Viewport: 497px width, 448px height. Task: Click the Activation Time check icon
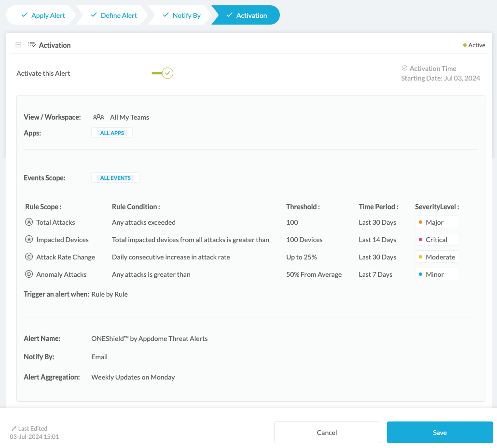tap(404, 68)
